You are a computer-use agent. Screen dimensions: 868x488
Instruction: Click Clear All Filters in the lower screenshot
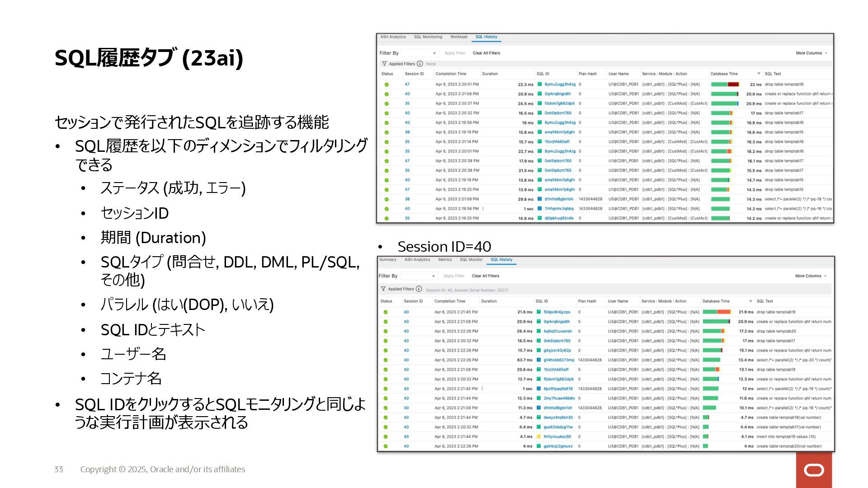point(486,276)
